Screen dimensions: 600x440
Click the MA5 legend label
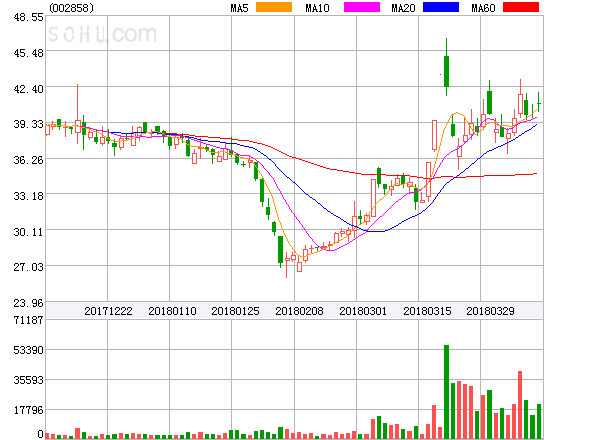pos(239,8)
